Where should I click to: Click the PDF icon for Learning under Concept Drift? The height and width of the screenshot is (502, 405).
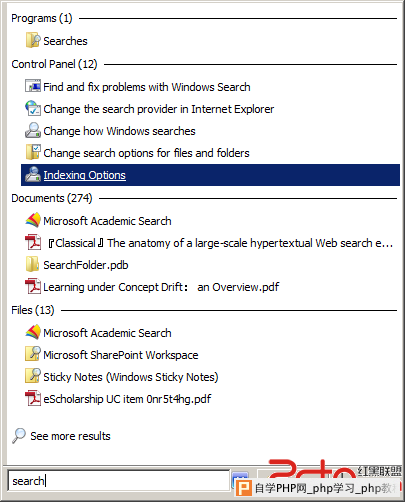pyautogui.click(x=33, y=286)
